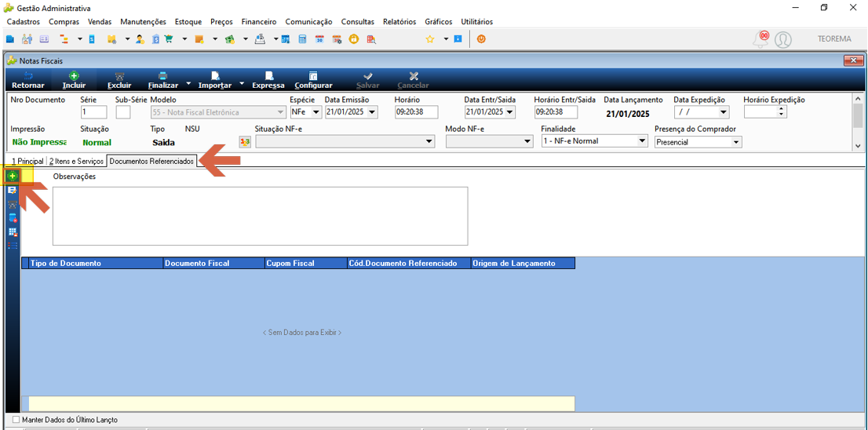This screenshot has height=430, width=868.
Task: Open the Data Entr/Saida date picker arrow
Action: click(510, 112)
